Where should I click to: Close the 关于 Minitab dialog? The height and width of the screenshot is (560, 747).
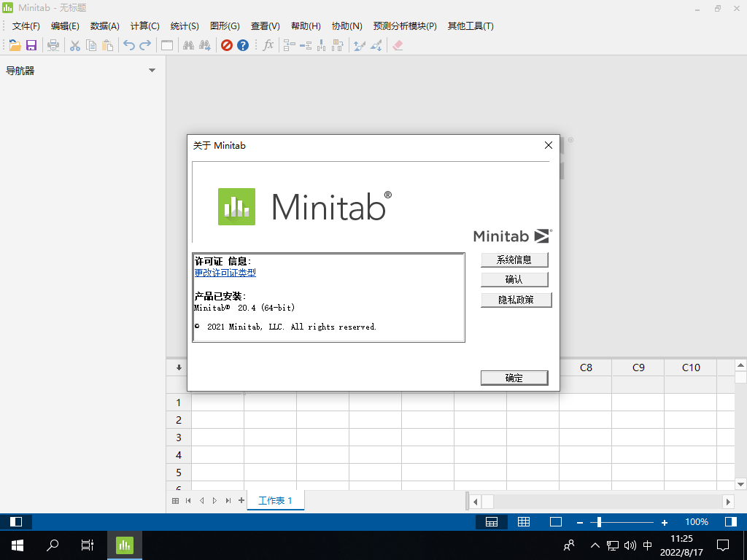point(549,145)
